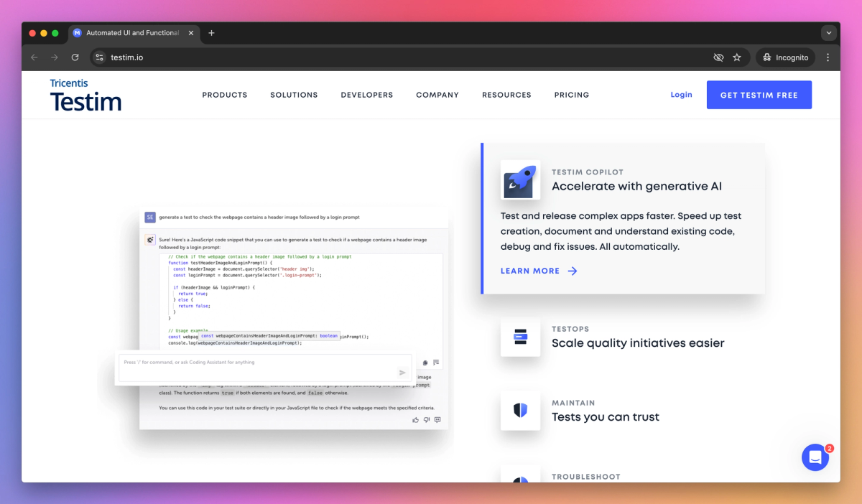Click the Login link
862x504 pixels.
pyautogui.click(x=681, y=95)
